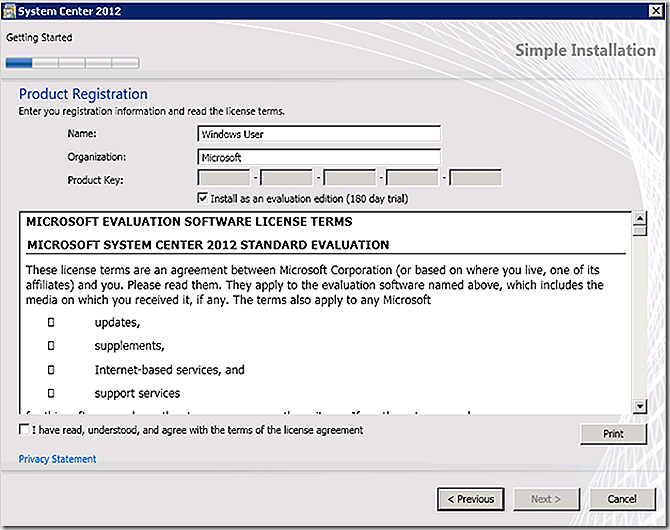The height and width of the screenshot is (530, 670).
Task: Click the Organization input field
Action: point(319,157)
